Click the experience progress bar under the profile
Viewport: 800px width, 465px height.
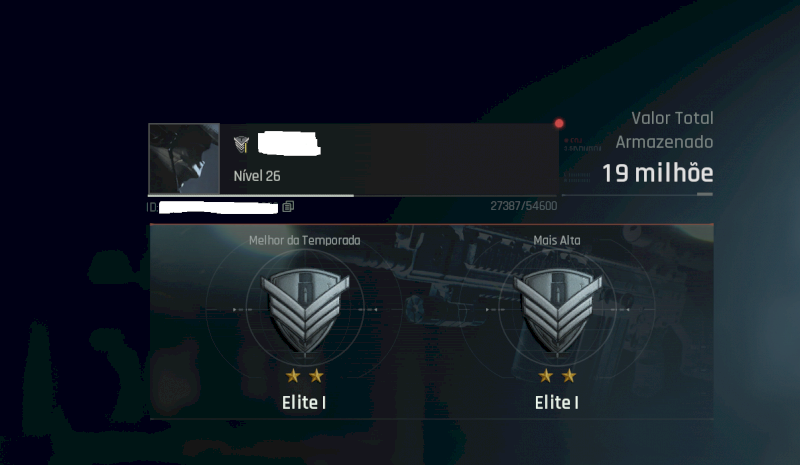click(353, 195)
